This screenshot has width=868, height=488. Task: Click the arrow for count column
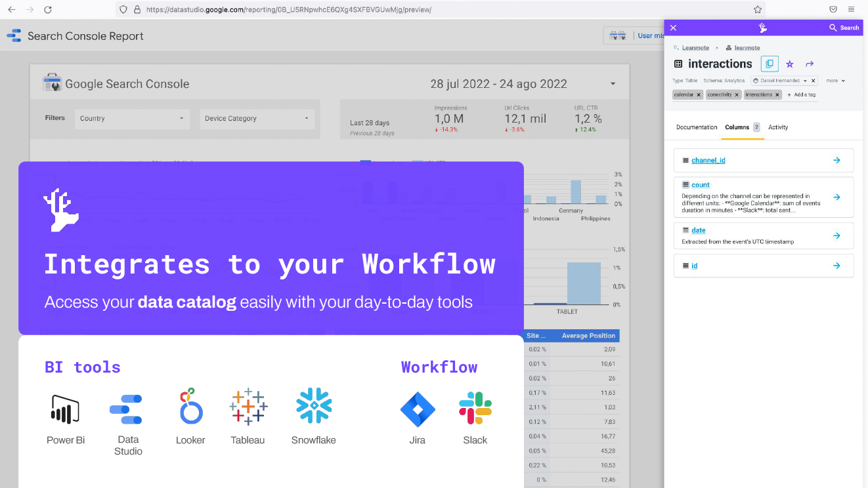point(836,197)
